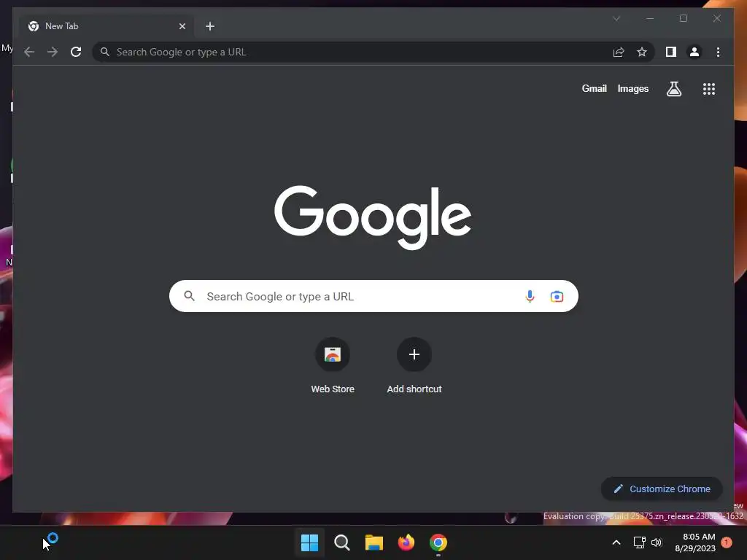Search by image with Lens icon
The height and width of the screenshot is (560, 747).
557,296
